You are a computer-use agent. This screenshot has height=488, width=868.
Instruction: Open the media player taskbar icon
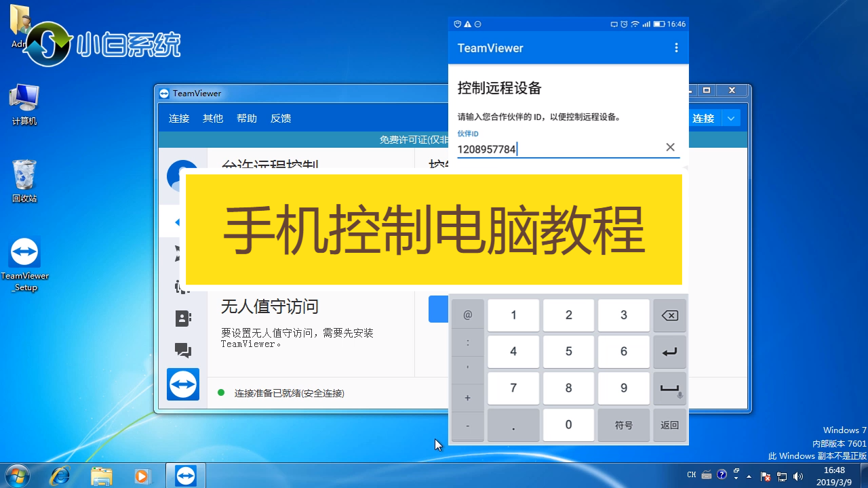[x=142, y=476]
